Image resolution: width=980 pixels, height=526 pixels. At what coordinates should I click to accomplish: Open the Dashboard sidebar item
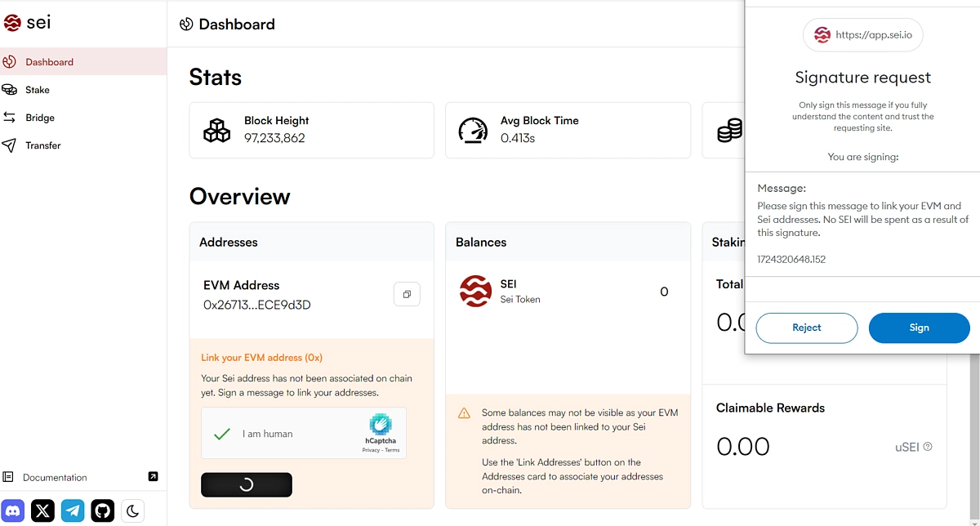click(82, 62)
